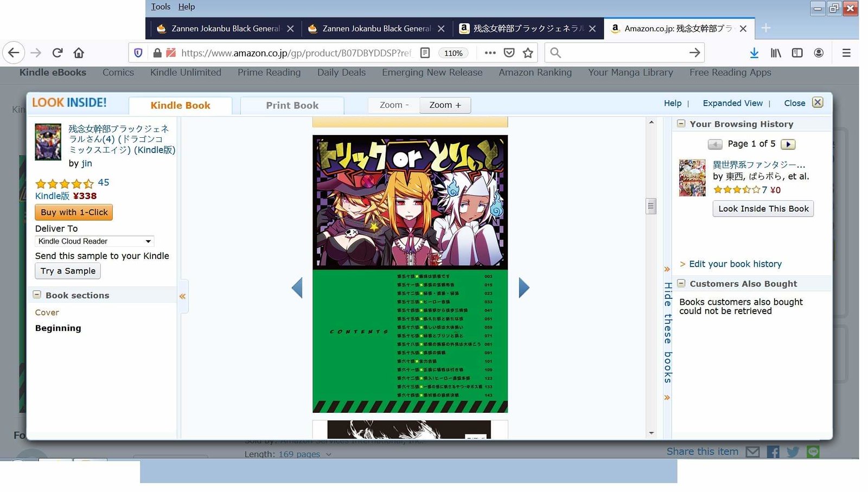Collapse the Book sections panel

(x=37, y=295)
